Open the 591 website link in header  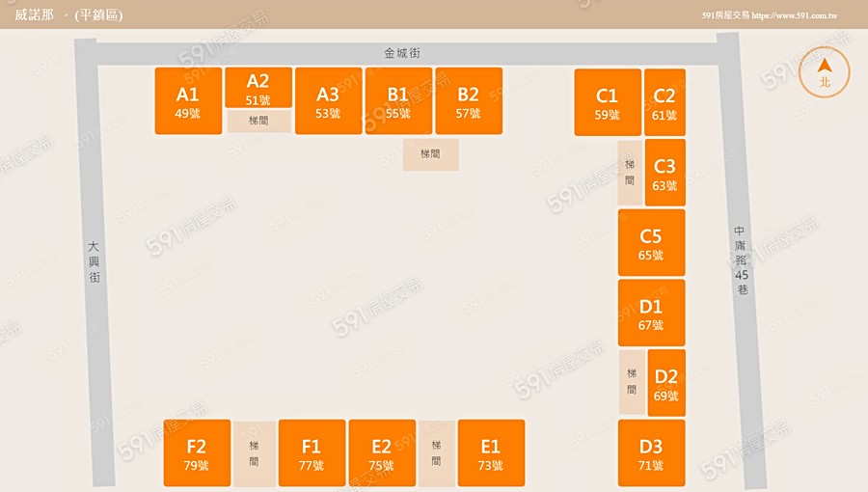pyautogui.click(x=793, y=15)
